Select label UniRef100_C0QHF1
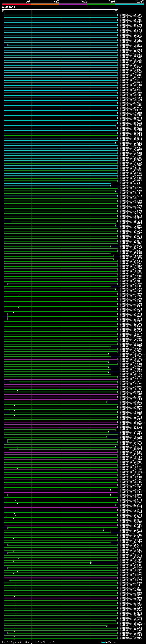The height and width of the screenshot is (644, 146). pos(131,492)
